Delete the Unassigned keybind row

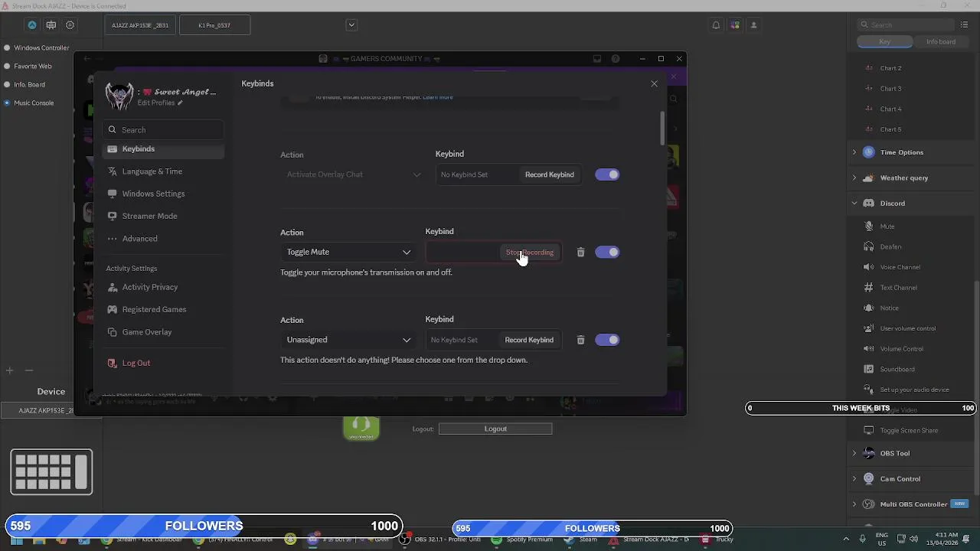pos(580,340)
